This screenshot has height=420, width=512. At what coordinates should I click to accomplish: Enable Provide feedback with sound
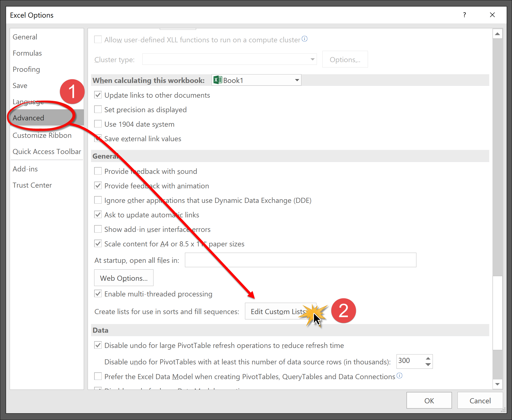pyautogui.click(x=98, y=171)
